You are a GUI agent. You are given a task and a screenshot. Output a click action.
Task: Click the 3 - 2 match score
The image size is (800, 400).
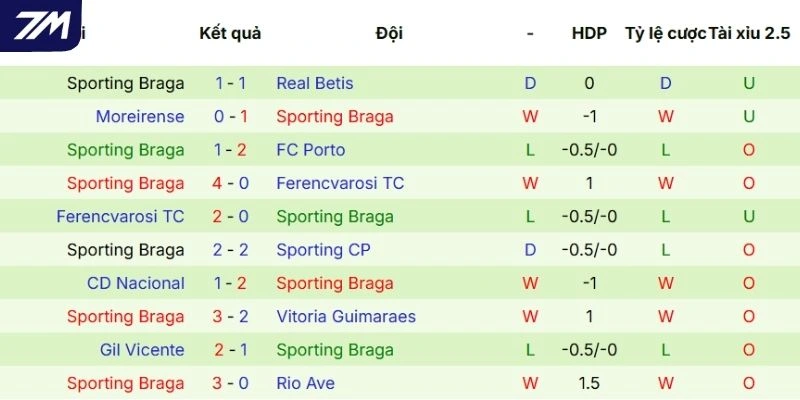coord(231,316)
